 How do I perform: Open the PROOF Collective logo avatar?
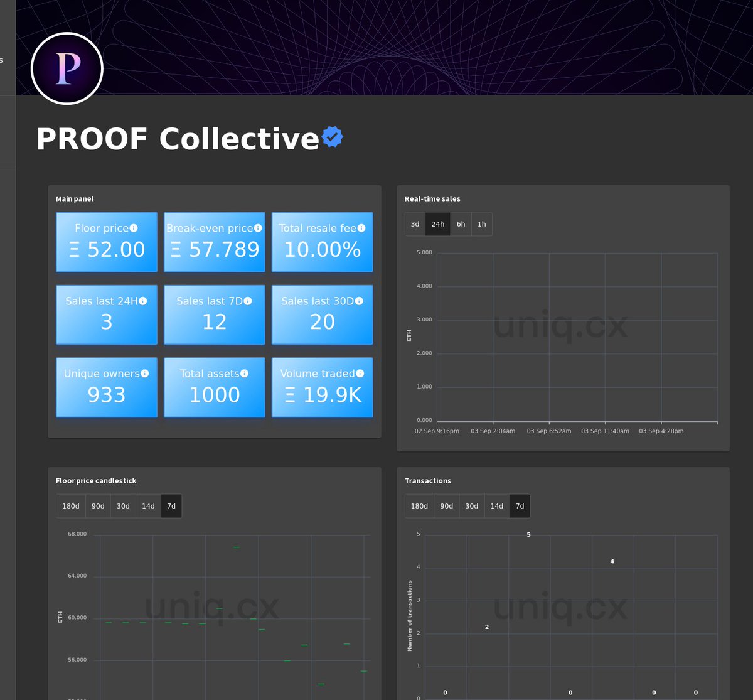coord(67,68)
